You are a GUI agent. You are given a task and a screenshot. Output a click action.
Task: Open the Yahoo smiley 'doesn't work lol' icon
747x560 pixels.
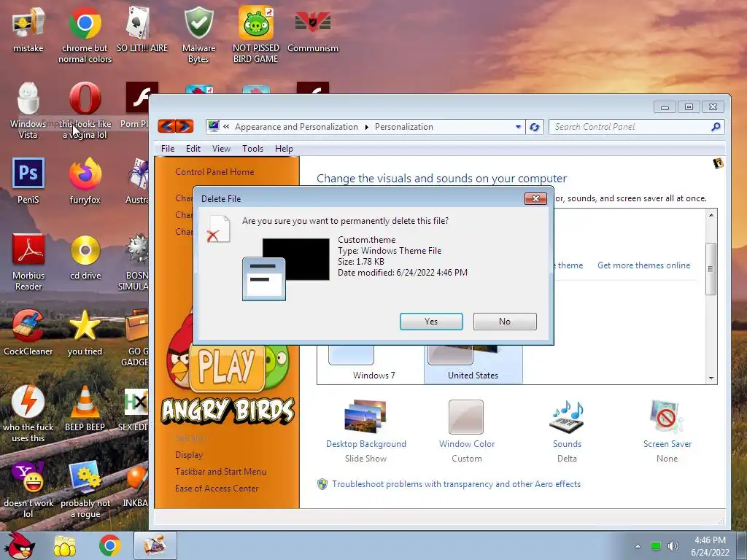(28, 477)
